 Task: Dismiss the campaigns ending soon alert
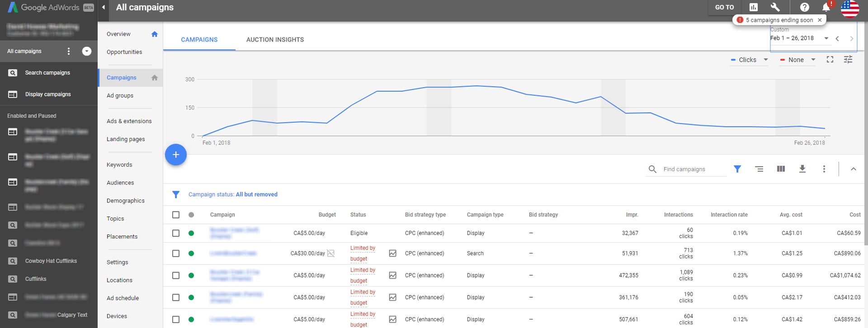tap(820, 20)
